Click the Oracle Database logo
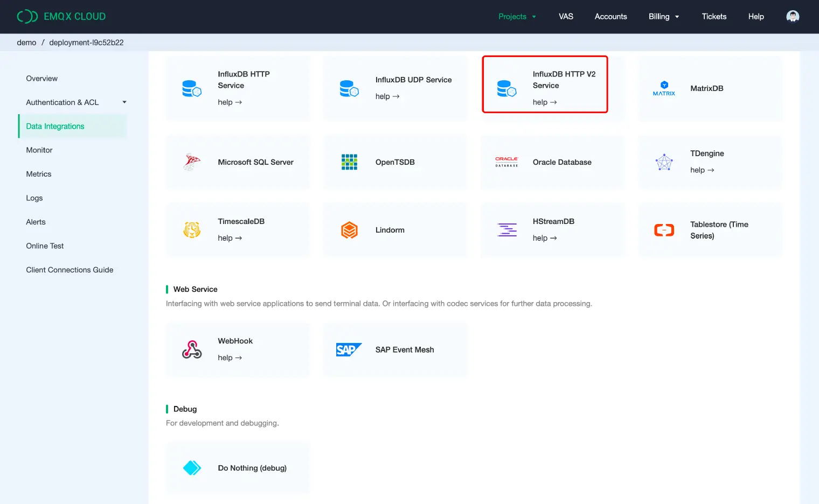Viewport: 819px width, 504px height. pos(506,162)
